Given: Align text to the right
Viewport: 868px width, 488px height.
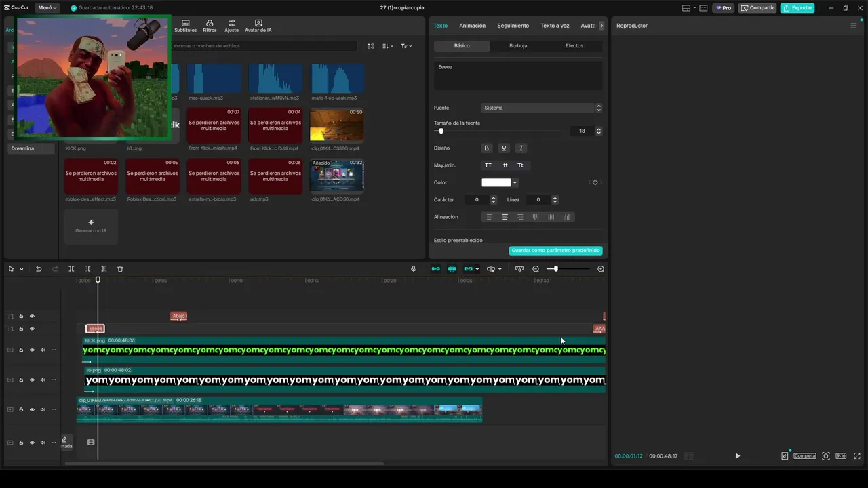Looking at the screenshot, I should [520, 217].
